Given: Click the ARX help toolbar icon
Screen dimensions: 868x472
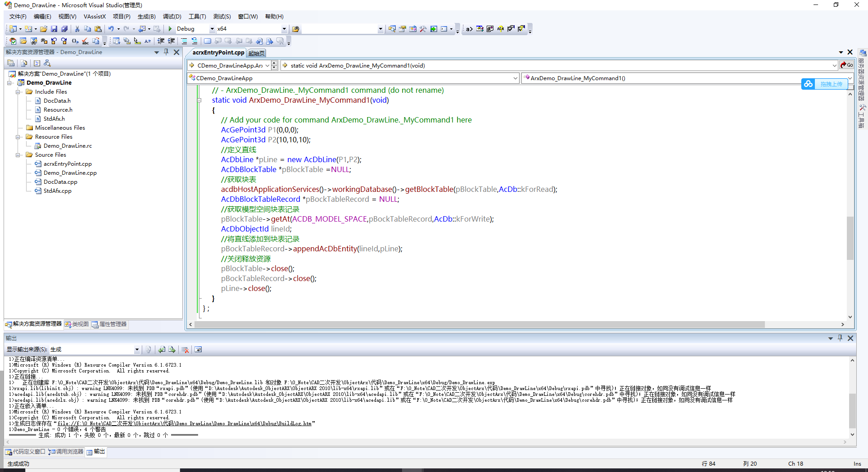Looking at the screenshot, I should 501,29.
